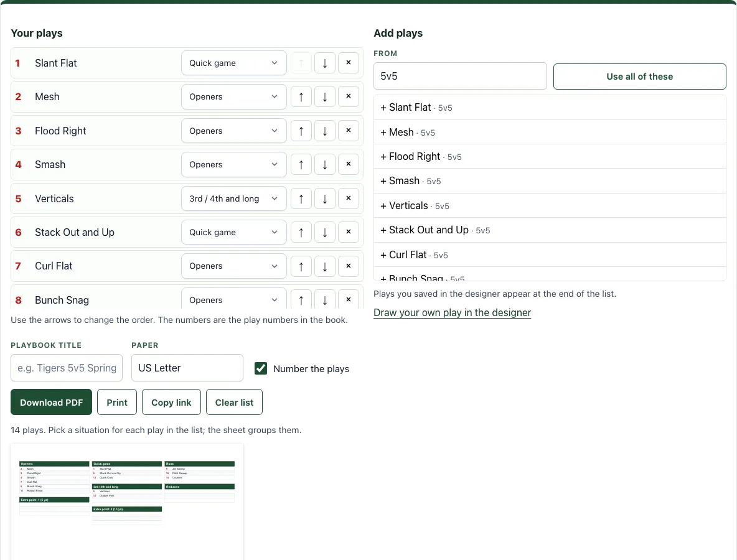Viewport: 737px width, 560px height.
Task: Remove Mesh from your plays
Action: coord(349,97)
